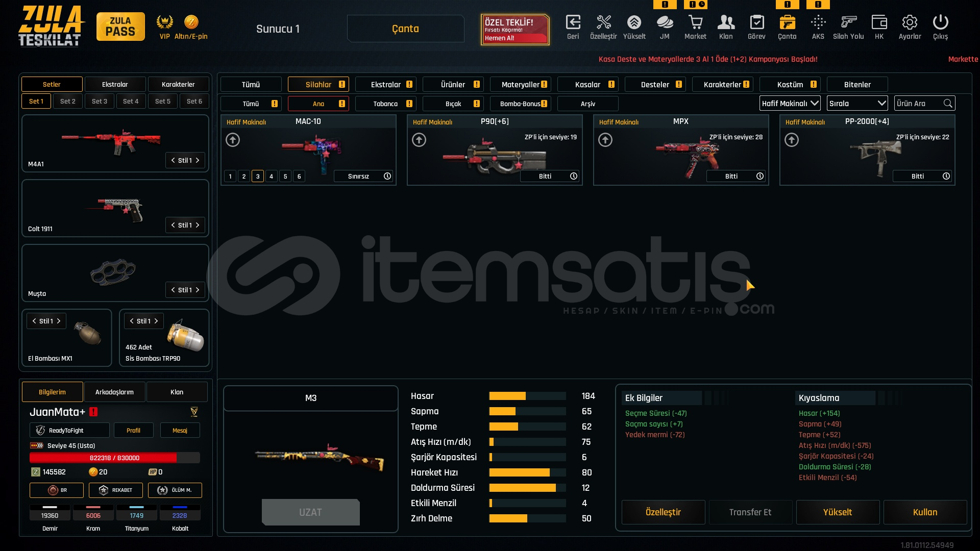
Task: Click next style arrow for M4A1
Action: 198,160
